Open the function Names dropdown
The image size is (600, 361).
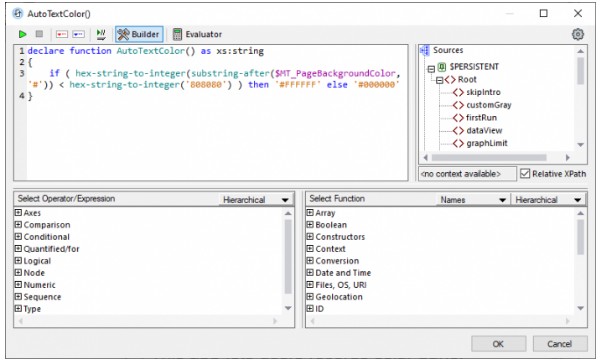[473, 200]
